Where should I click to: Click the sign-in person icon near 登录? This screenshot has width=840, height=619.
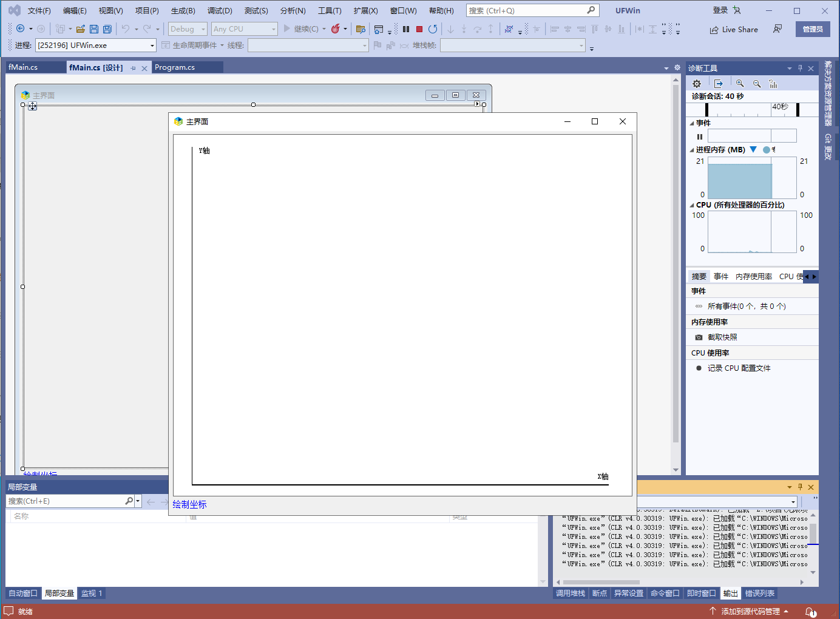click(737, 10)
